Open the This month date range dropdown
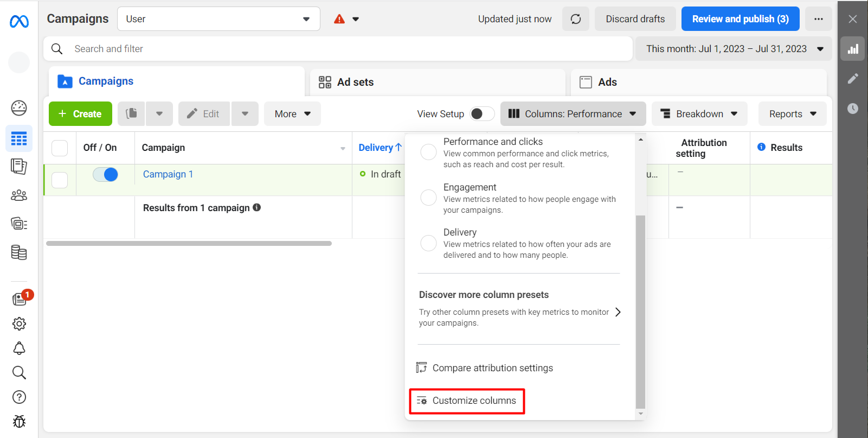Viewport: 868px width, 438px height. [734, 49]
